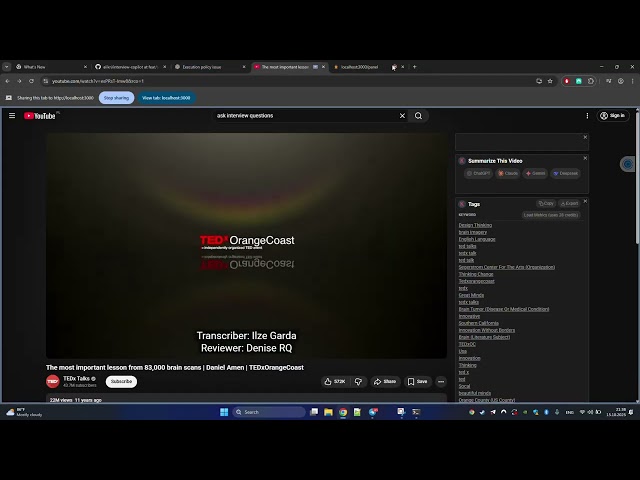The width and height of the screenshot is (640, 480).
Task: Click the red recording extension icon
Action: 567,81
